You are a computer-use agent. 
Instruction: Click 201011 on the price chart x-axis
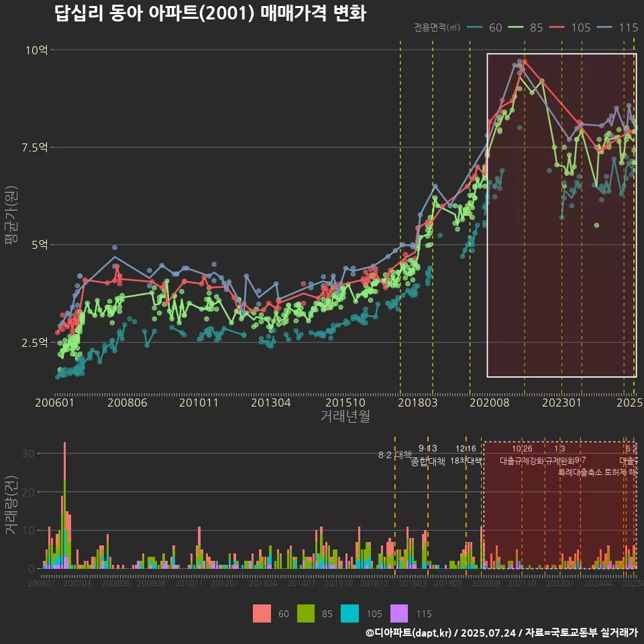pos(199,402)
